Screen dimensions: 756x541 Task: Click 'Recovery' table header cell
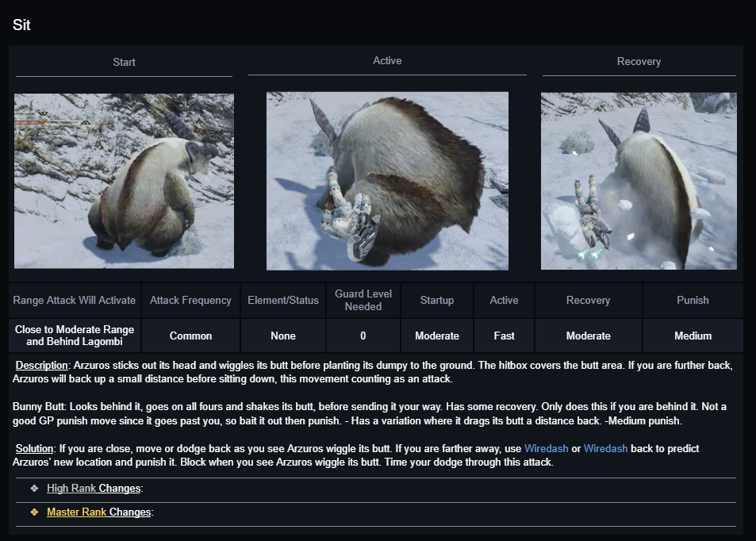588,301
